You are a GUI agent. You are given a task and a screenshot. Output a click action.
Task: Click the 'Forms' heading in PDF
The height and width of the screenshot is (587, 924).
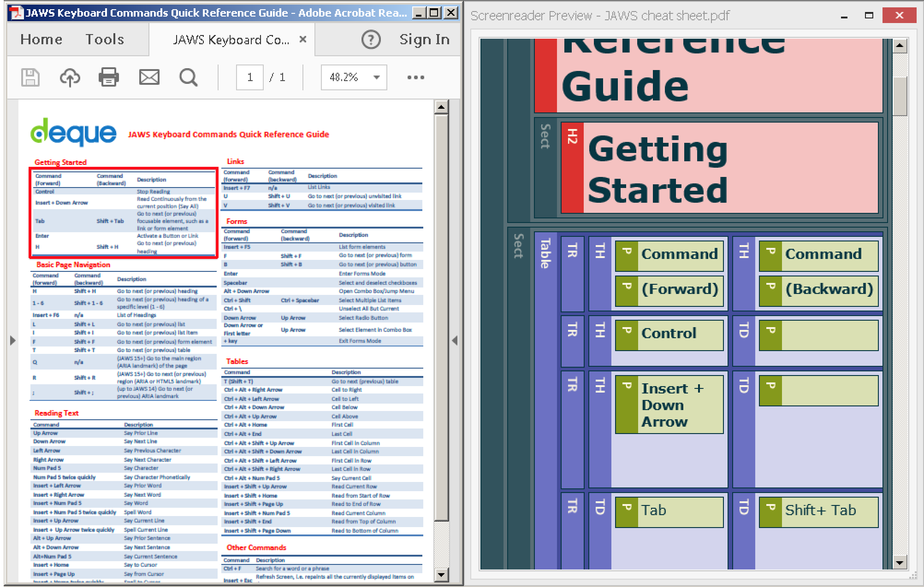[237, 221]
